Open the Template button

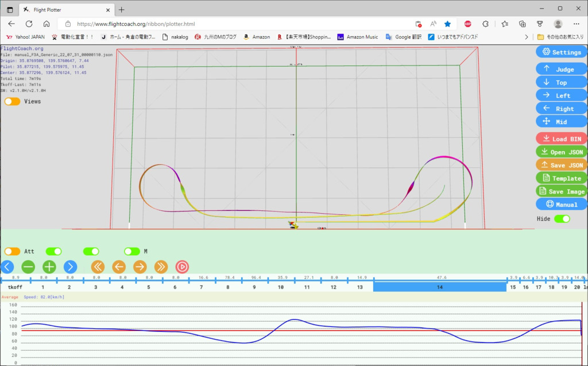point(562,178)
